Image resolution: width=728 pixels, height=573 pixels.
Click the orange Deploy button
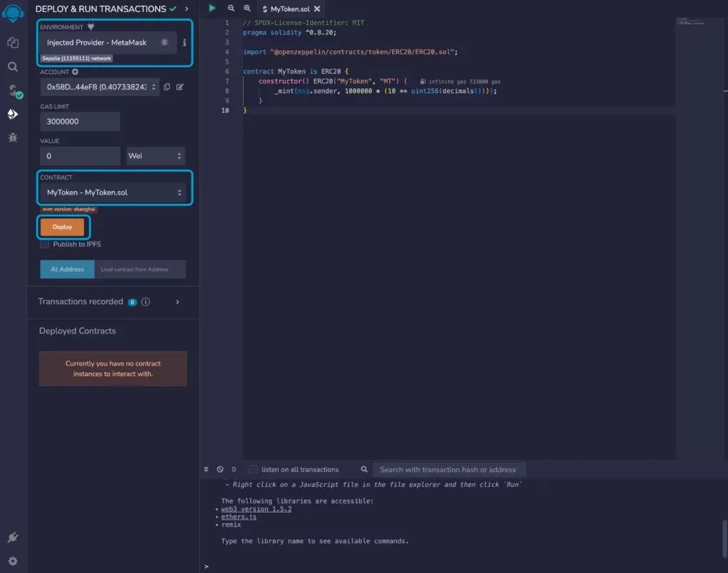point(63,227)
